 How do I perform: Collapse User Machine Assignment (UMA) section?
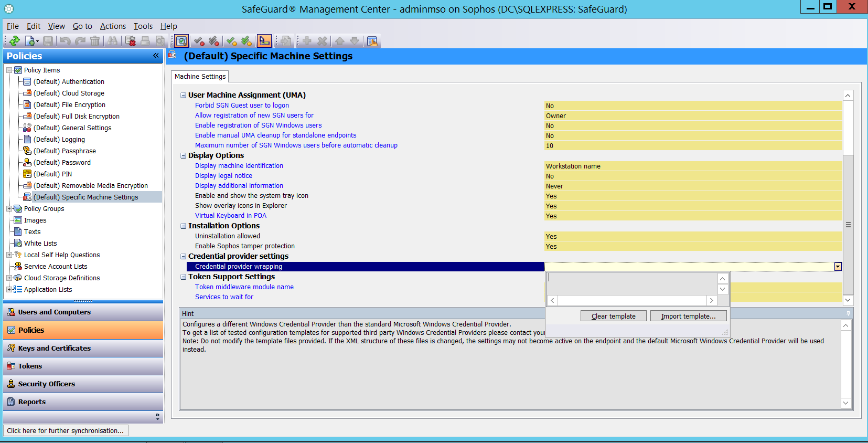[184, 96]
